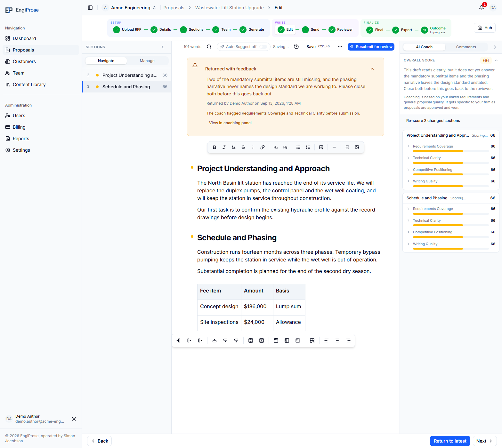Apply the H2 heading style
Image resolution: width=502 pixels, height=448 pixels.
pos(276,147)
